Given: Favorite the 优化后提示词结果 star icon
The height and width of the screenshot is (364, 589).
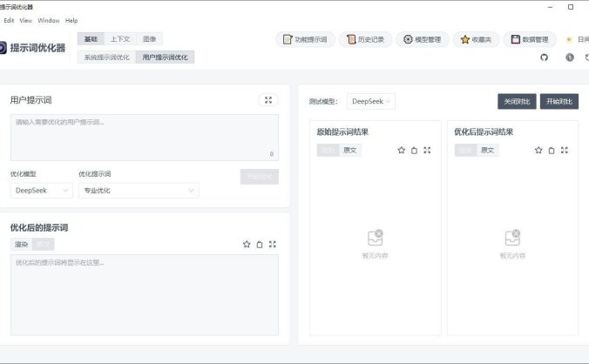Looking at the screenshot, I should pyautogui.click(x=538, y=150).
